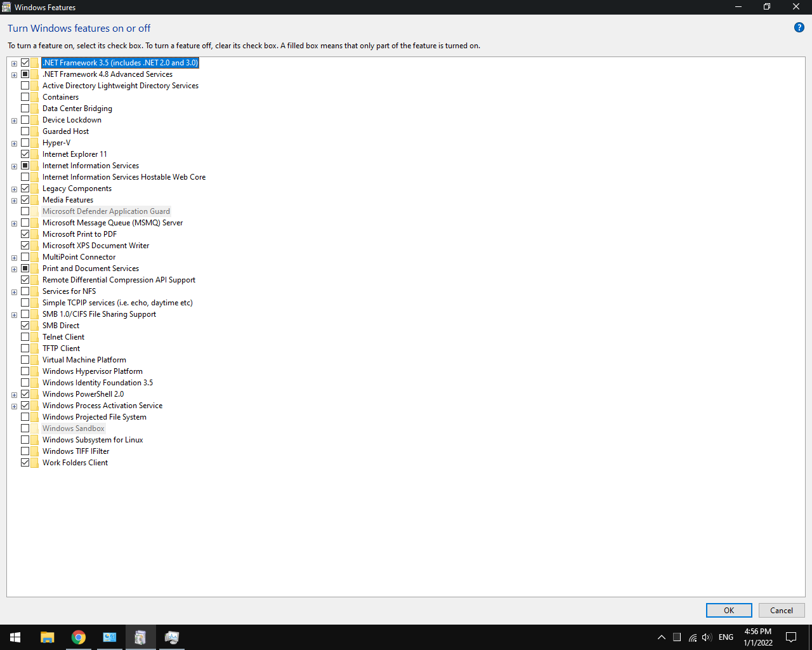812x650 pixels.
Task: Click the folder icon beside Telnet Client
Action: (x=35, y=337)
